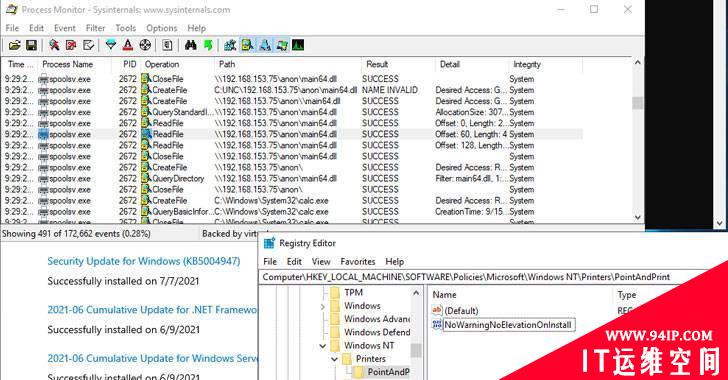Select the Windows Advanced registry key
Image resolution: width=728 pixels, height=380 pixels.
point(377,319)
